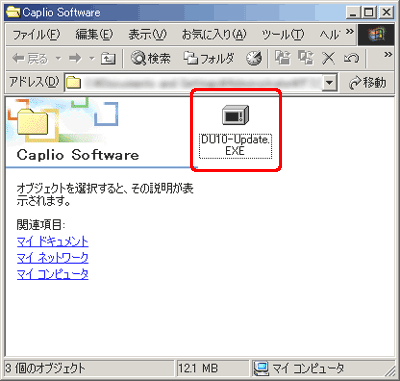Click the Copy To toolbar icon
Viewport: 400px width, 381px height.
pos(305,58)
